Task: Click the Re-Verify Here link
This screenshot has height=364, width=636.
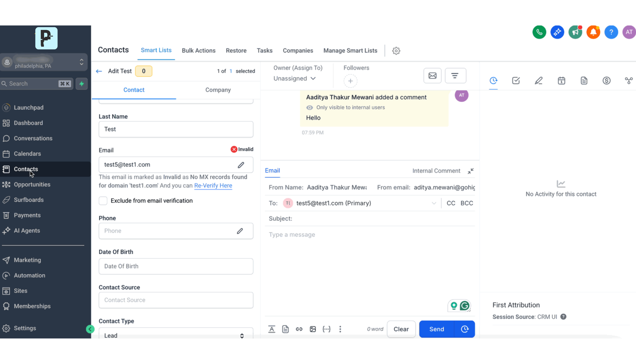Action: [213, 186]
